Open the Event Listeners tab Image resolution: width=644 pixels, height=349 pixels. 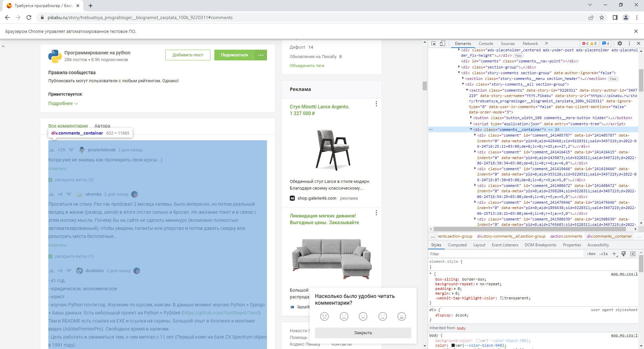pos(505,245)
